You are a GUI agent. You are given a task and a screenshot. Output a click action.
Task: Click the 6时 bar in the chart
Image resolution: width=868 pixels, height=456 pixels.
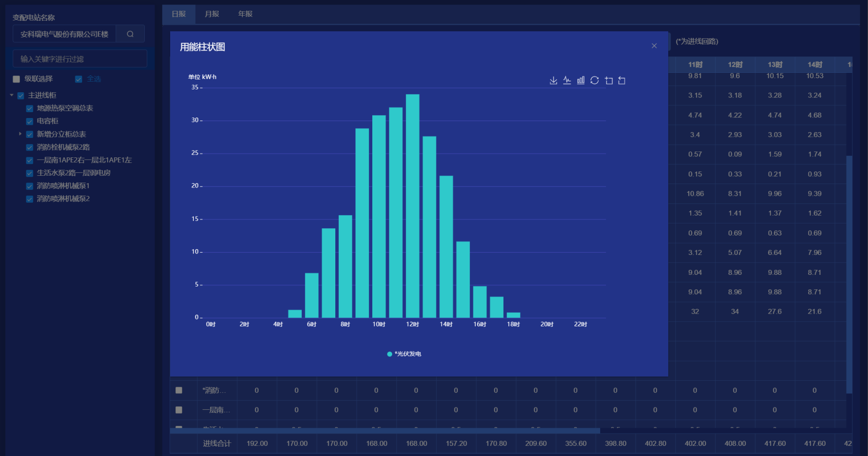(312, 295)
